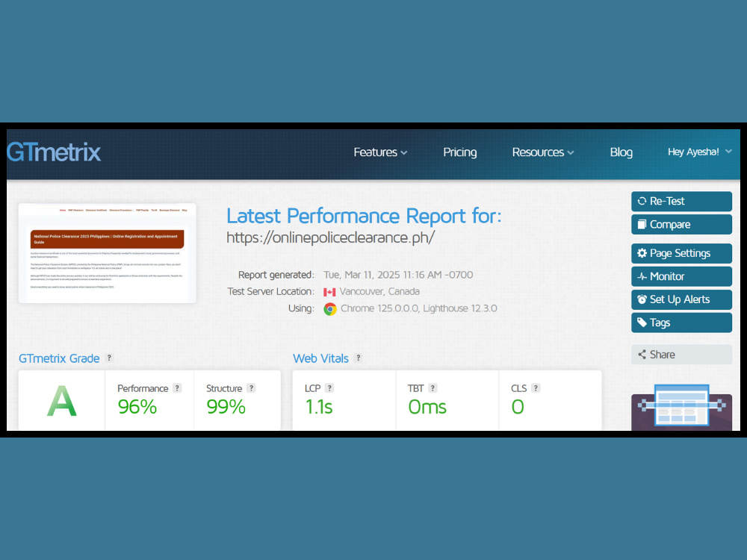Click the 96% Performance score
The height and width of the screenshot is (560, 747).
[x=137, y=407]
